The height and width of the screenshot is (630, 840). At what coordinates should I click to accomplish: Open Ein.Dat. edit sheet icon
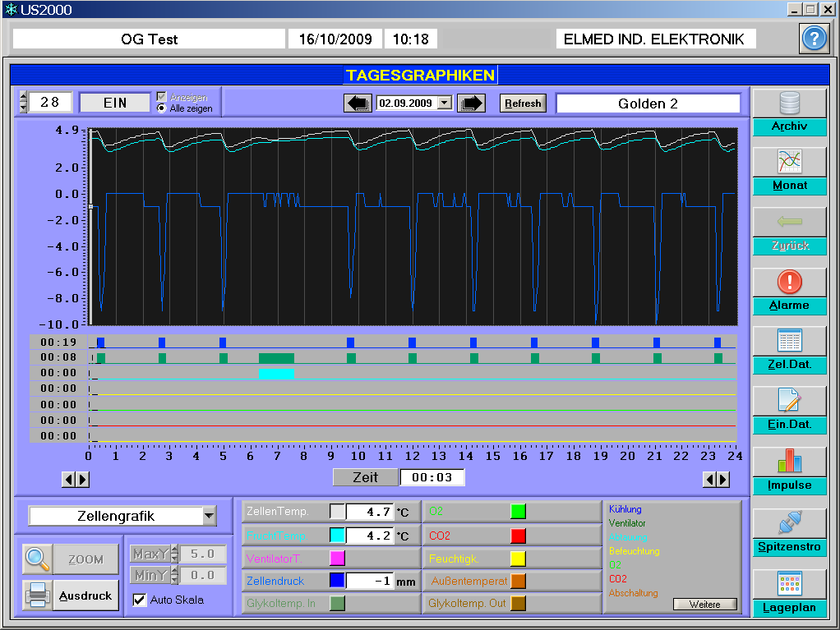[x=790, y=401]
